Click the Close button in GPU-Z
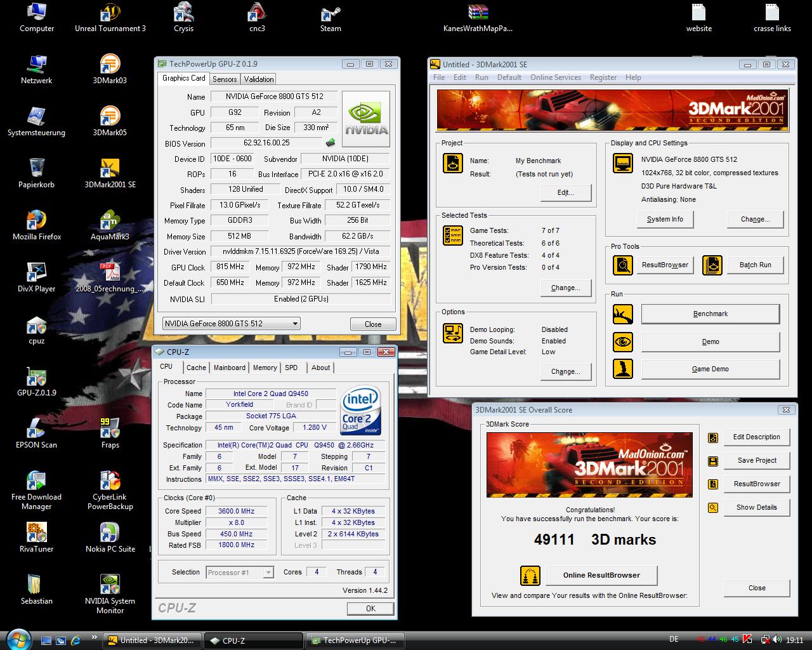The width and height of the screenshot is (812, 650). tap(373, 324)
